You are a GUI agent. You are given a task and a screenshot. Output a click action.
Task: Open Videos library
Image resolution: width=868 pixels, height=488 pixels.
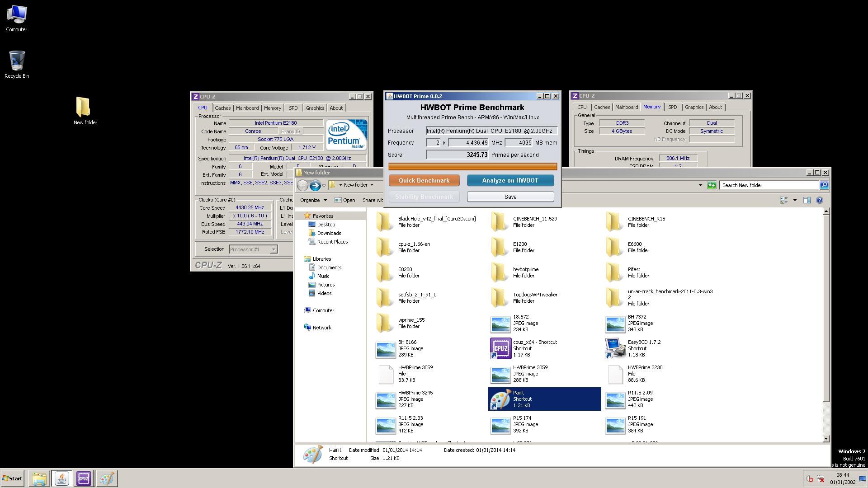click(x=324, y=293)
